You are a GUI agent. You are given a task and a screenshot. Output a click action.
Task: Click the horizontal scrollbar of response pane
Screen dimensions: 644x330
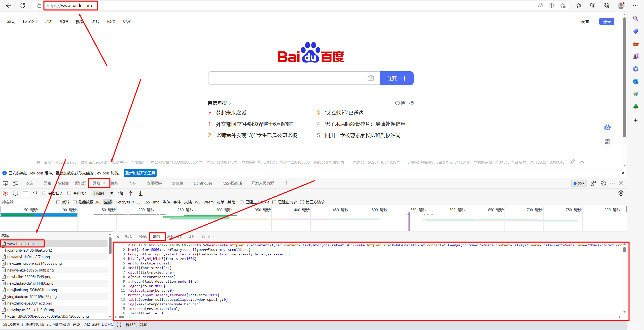[x=122, y=317]
